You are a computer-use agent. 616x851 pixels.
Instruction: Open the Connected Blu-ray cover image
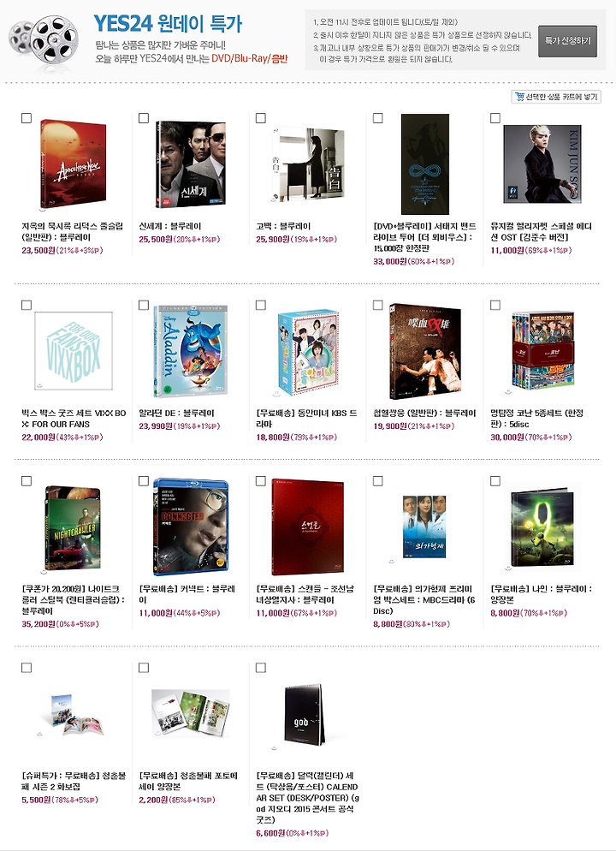tap(190, 526)
